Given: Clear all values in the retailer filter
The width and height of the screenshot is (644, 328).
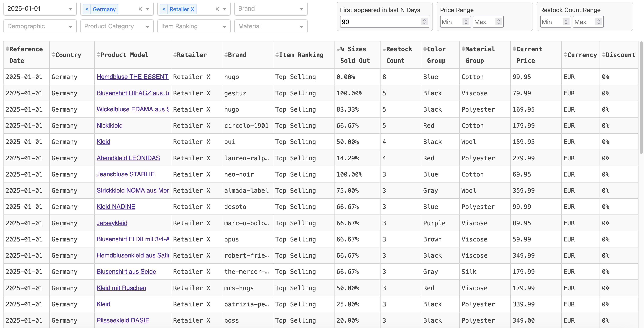Looking at the screenshot, I should pos(217,9).
